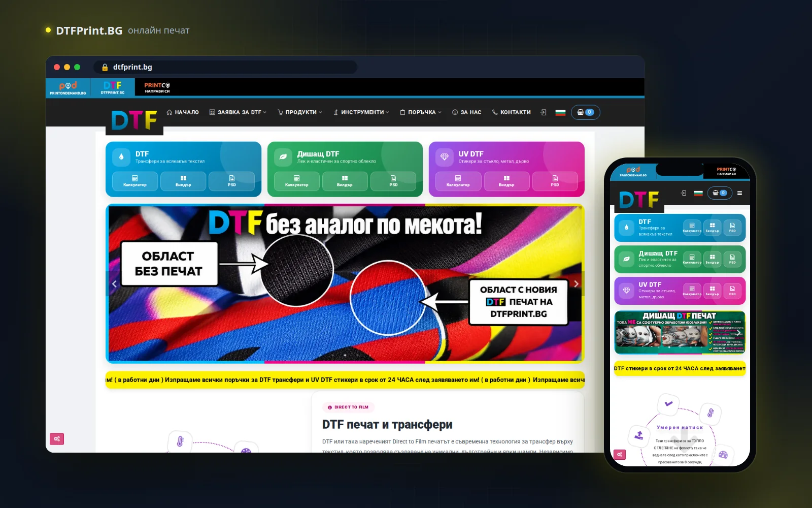Click the padlock icon in the address bar
This screenshot has width=812, height=508.
click(x=105, y=67)
